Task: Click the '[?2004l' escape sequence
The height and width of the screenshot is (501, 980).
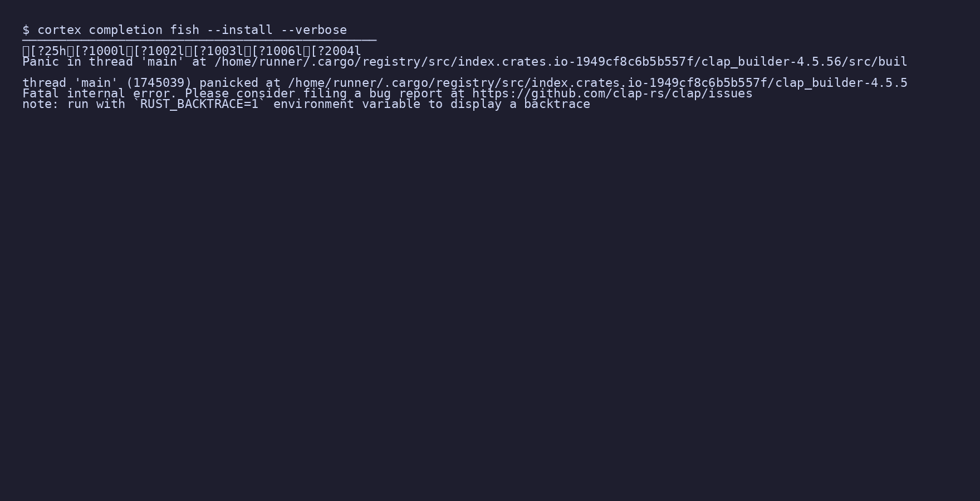Action: click(336, 51)
